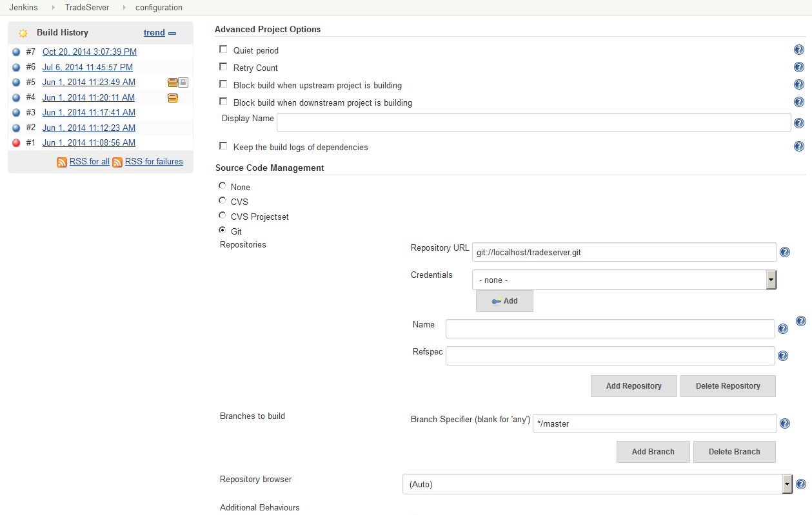Focus the Display Name input field

click(534, 122)
